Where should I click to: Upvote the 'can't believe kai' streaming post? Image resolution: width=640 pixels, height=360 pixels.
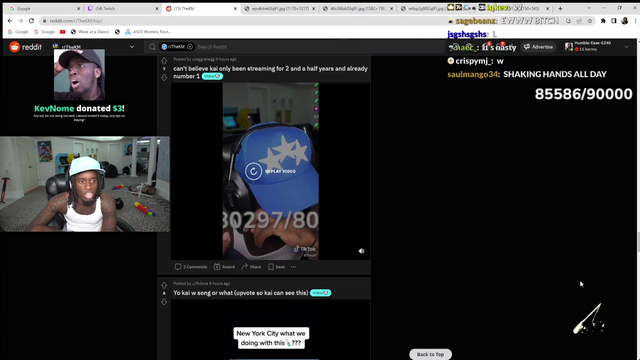click(x=164, y=61)
